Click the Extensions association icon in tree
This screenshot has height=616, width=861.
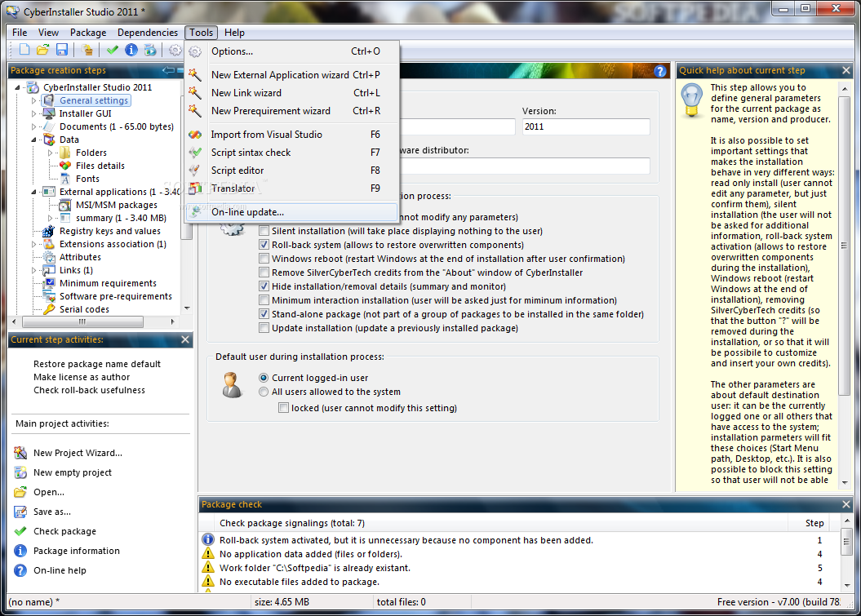(50, 244)
